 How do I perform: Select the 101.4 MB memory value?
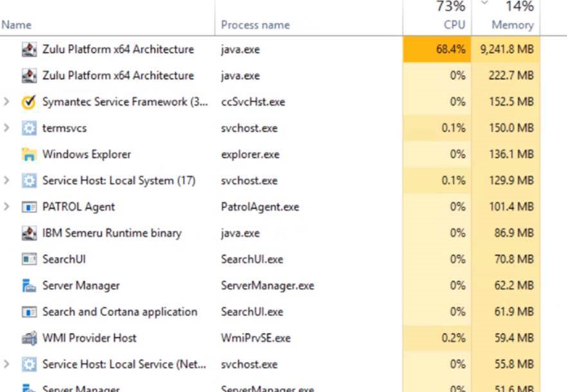pyautogui.click(x=511, y=206)
